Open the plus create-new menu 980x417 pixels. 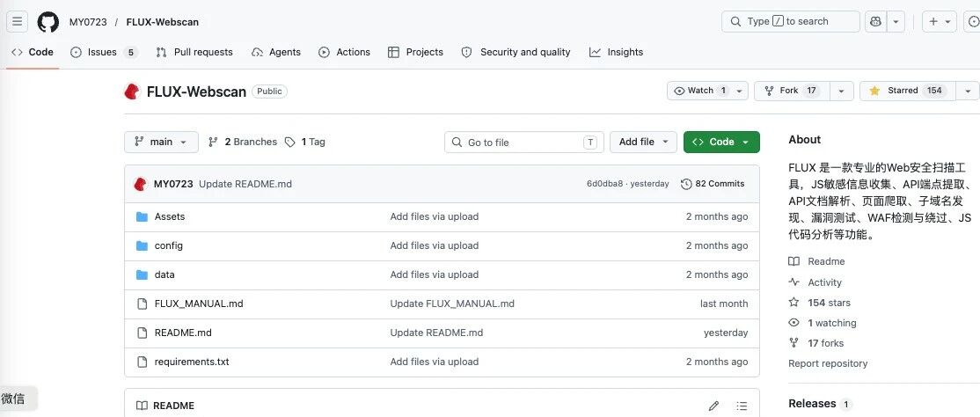coord(940,21)
